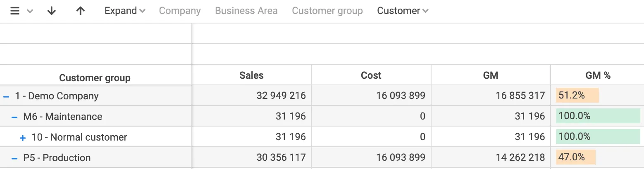Viewport: 644px width, 169px height.
Task: Click the small chevron beside hamburger menu
Action: pyautogui.click(x=30, y=12)
